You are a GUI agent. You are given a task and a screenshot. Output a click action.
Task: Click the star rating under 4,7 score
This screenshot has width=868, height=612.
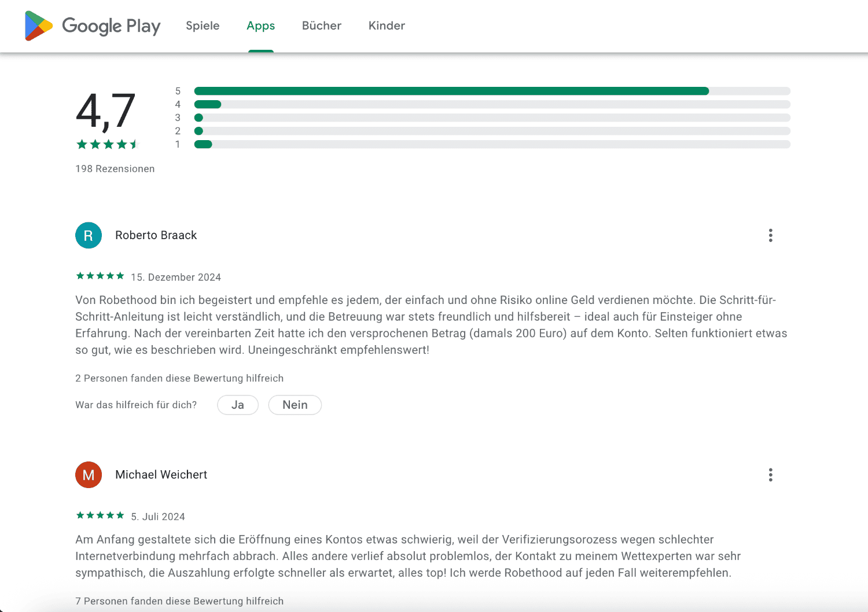pos(108,144)
